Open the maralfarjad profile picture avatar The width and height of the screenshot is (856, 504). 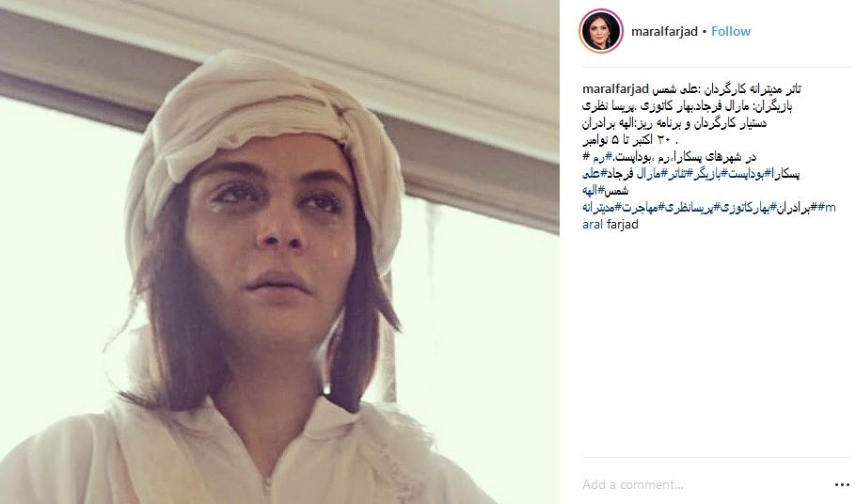601,31
